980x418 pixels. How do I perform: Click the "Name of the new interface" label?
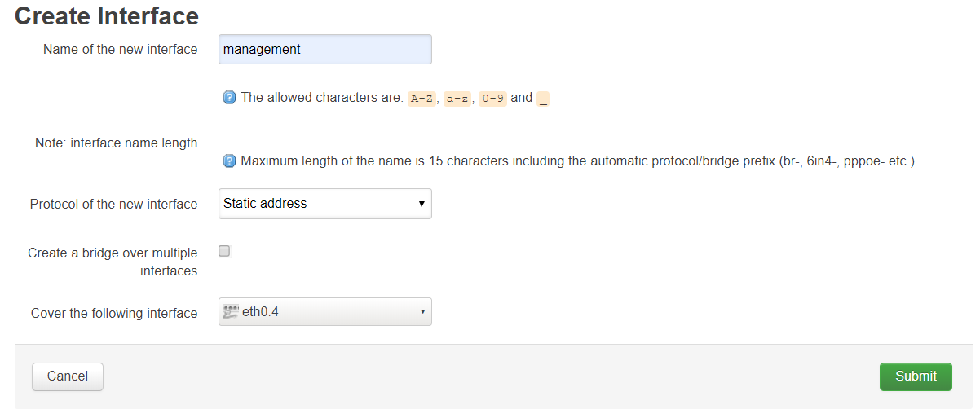[x=120, y=50]
